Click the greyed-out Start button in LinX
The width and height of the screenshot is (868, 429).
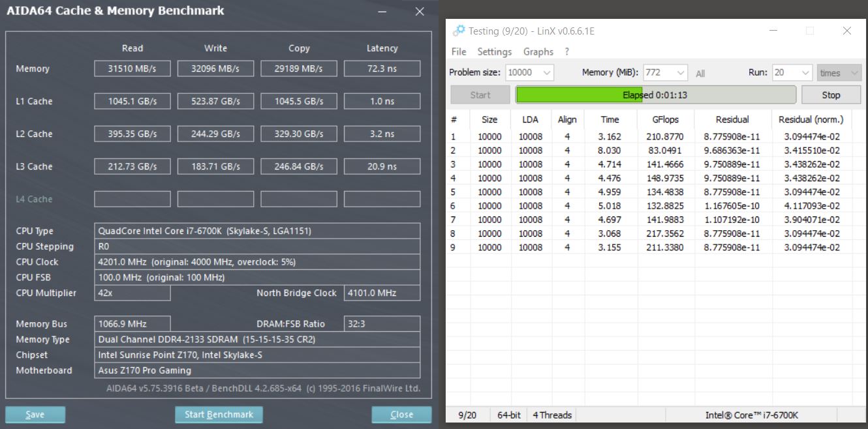coord(480,95)
